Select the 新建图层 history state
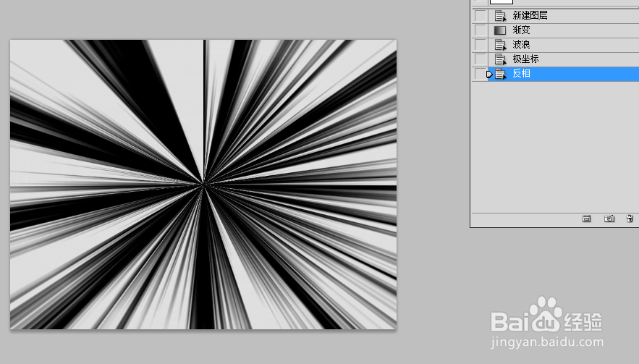The width and height of the screenshot is (639, 364). pos(563,16)
